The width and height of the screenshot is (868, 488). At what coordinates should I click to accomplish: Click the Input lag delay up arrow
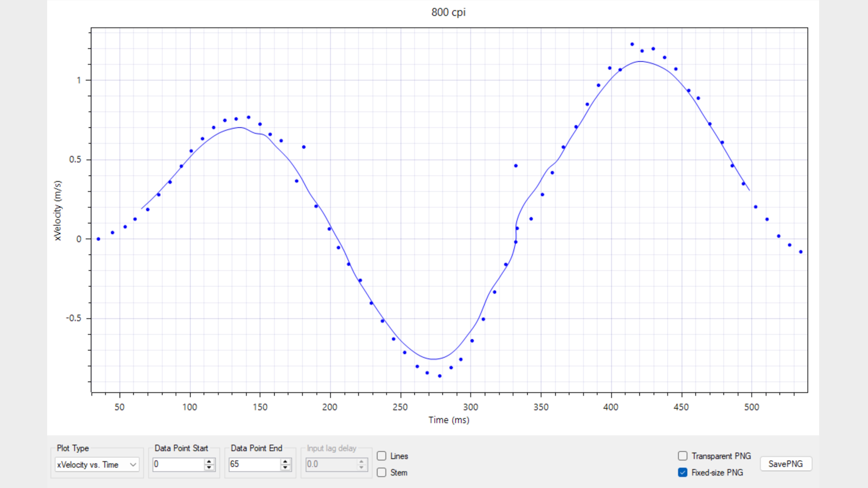point(361,462)
